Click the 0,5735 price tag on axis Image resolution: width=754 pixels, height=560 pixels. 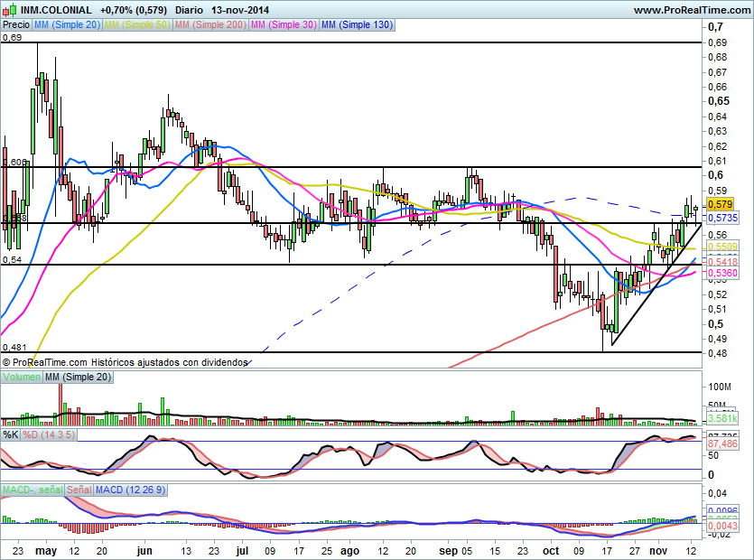723,219
